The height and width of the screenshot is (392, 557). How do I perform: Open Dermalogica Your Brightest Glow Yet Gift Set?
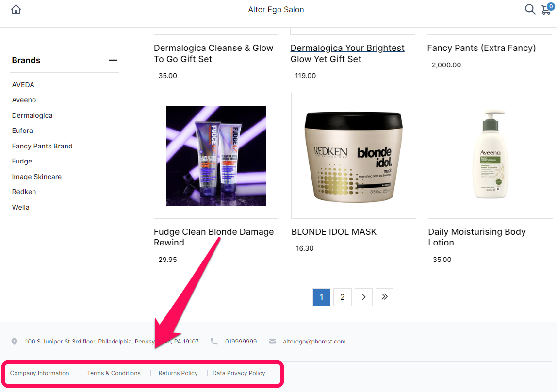347,54
